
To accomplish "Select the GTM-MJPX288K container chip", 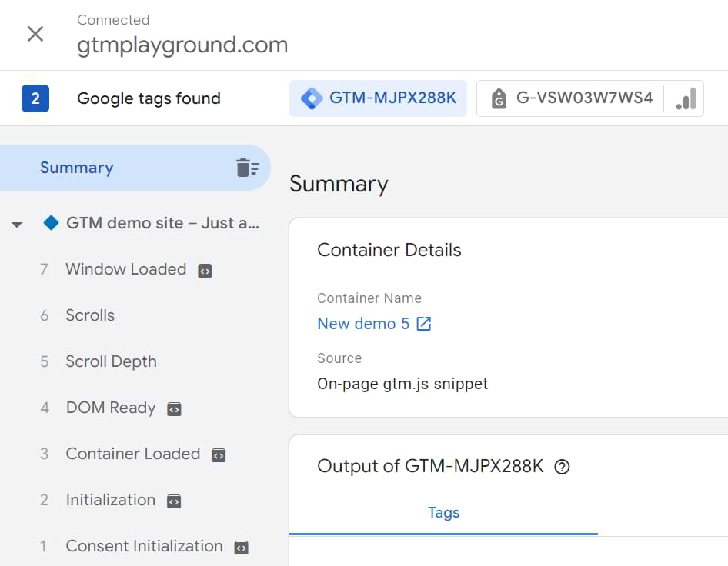I will pyautogui.click(x=378, y=98).
